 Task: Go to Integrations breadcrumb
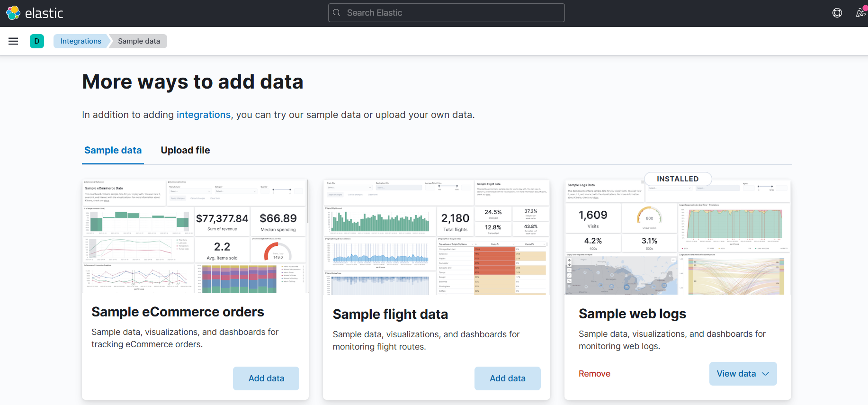coord(81,41)
